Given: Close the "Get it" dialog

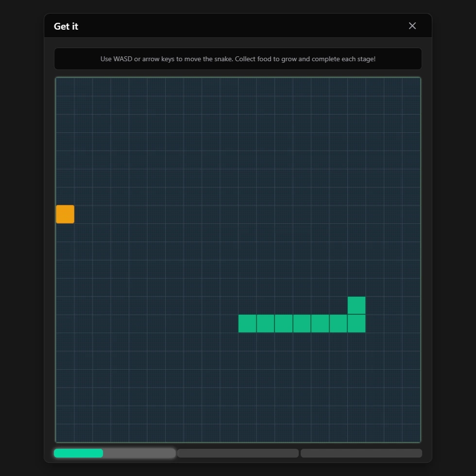Looking at the screenshot, I should [412, 26].
